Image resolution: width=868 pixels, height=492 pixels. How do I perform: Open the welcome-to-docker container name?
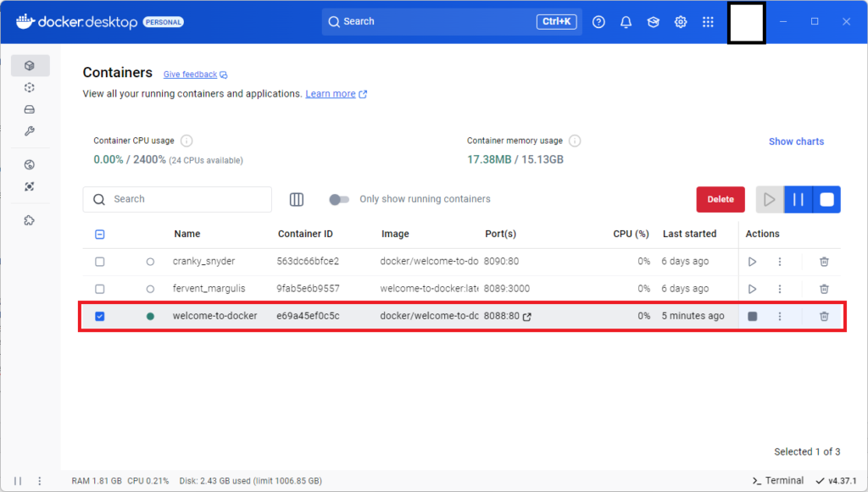tap(214, 316)
